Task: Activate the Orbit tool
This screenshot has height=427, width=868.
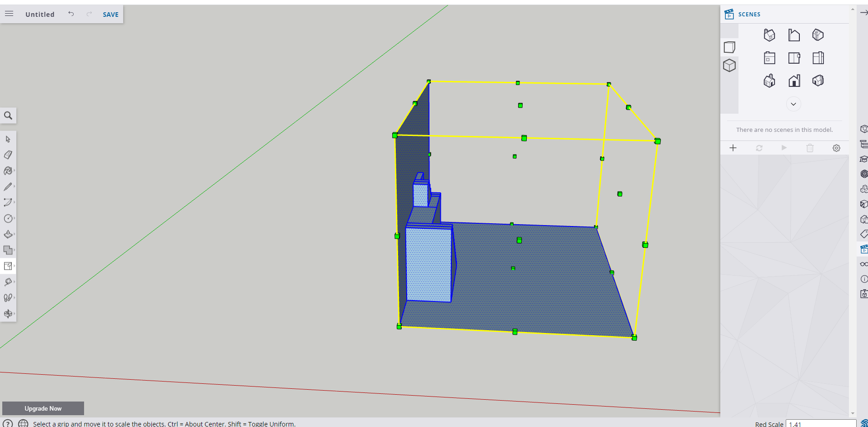Action: click(8, 313)
